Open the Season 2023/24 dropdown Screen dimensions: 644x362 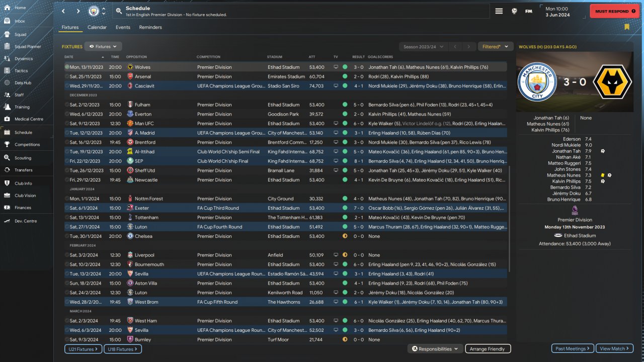point(424,47)
